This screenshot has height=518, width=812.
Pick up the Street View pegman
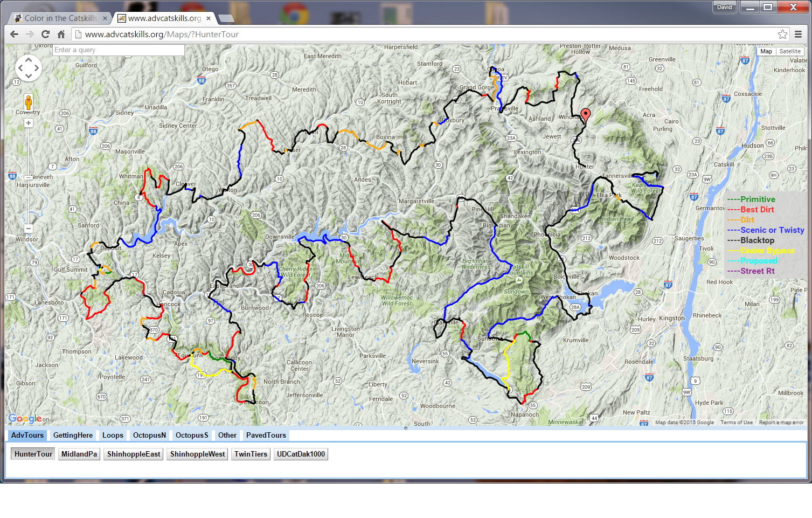tap(29, 102)
